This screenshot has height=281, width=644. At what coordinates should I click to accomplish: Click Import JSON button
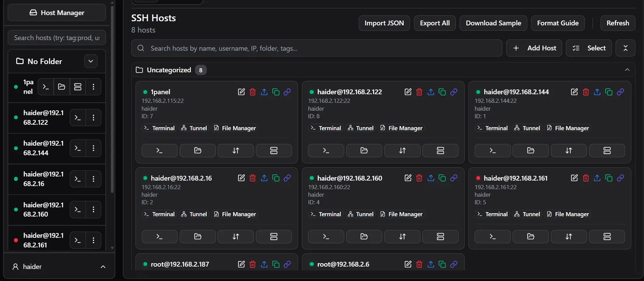[x=384, y=23]
